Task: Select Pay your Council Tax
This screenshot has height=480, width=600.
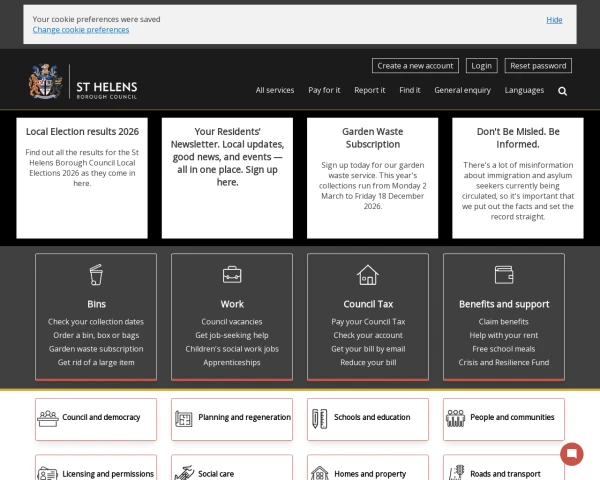Action: click(x=368, y=322)
